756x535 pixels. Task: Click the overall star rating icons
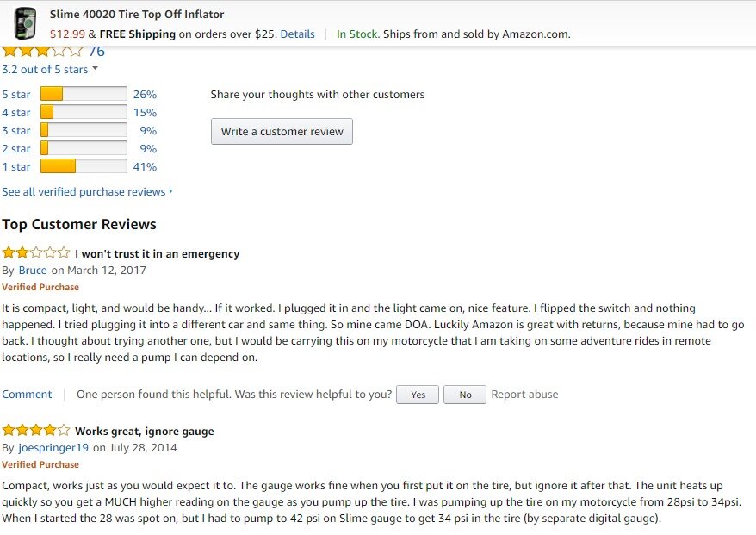[x=42, y=51]
